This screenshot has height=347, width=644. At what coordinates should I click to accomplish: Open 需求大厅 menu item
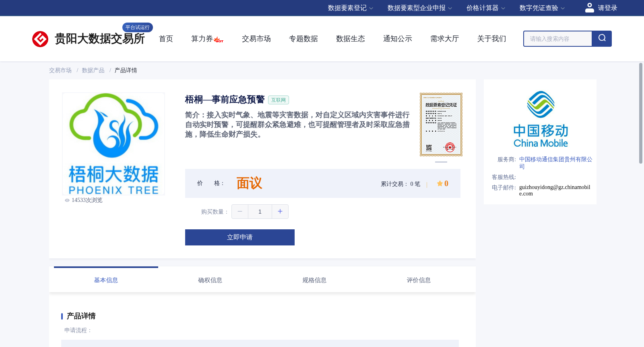point(445,39)
